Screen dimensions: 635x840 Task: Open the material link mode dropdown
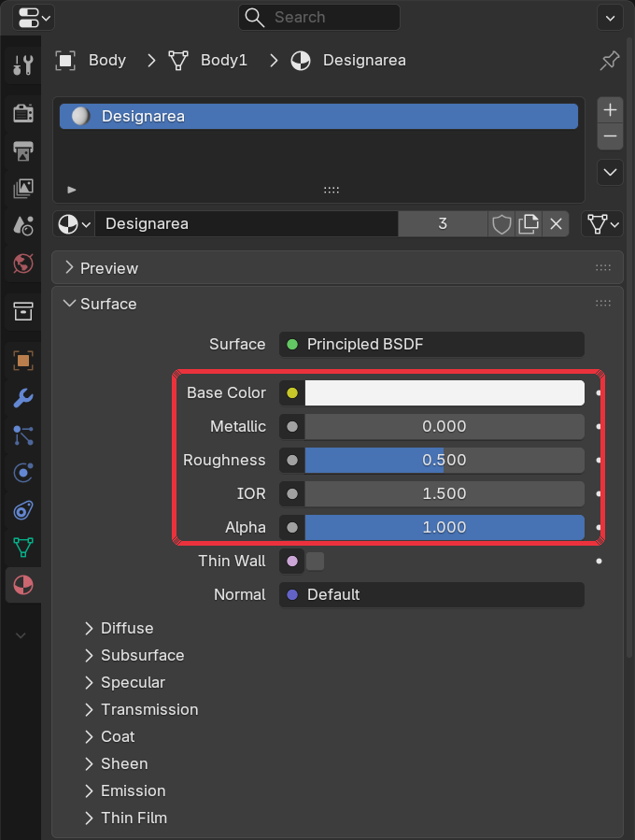pos(602,224)
